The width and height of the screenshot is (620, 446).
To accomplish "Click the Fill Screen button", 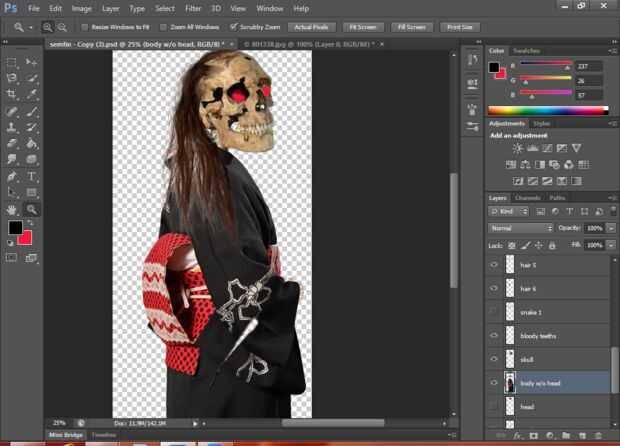I will (x=412, y=27).
